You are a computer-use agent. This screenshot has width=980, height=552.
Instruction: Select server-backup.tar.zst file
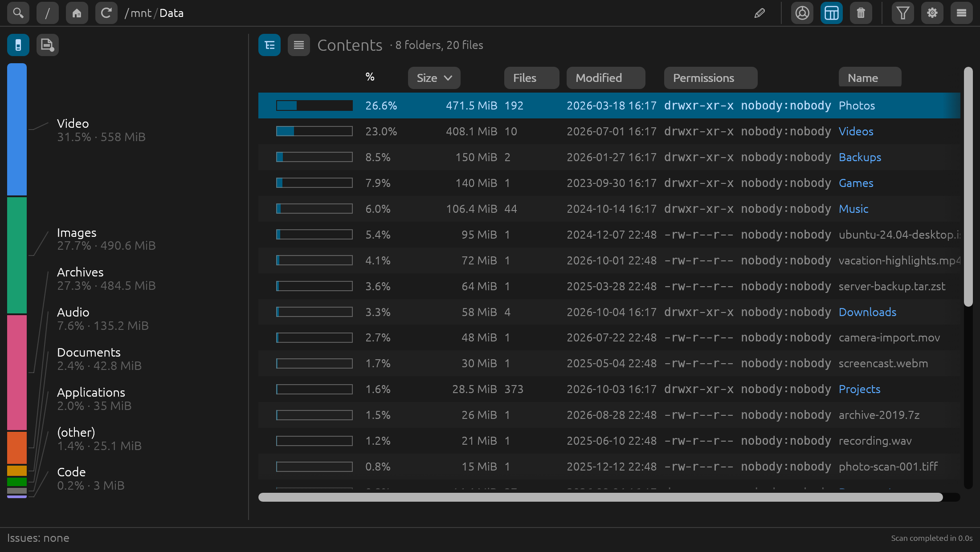609,286
